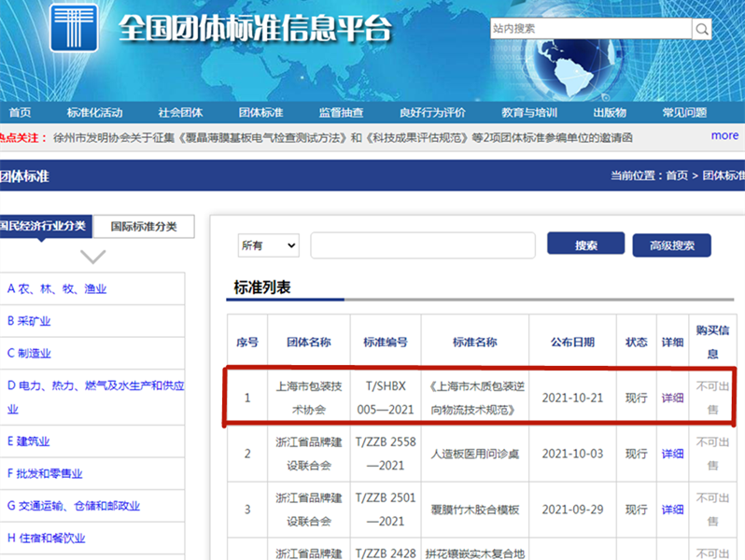The image size is (745, 560).
Task: Click the magnifier search icon in header
Action: [x=702, y=30]
